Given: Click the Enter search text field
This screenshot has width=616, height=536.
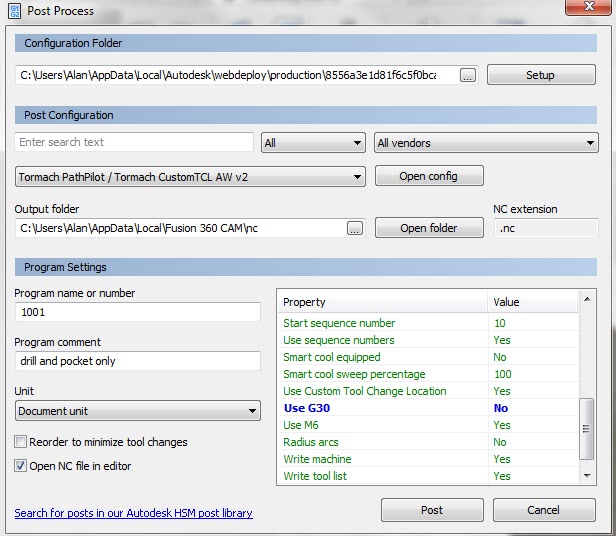Looking at the screenshot, I should click(x=134, y=142).
